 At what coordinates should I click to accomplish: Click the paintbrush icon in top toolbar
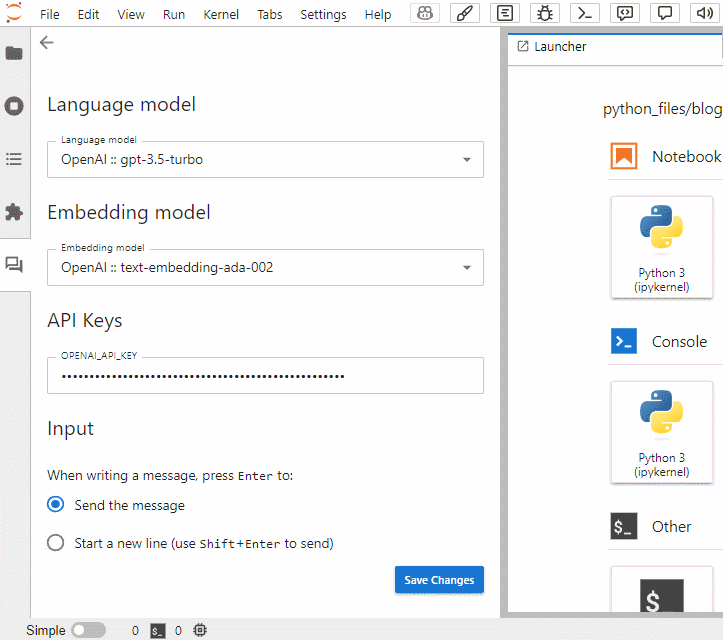(466, 14)
